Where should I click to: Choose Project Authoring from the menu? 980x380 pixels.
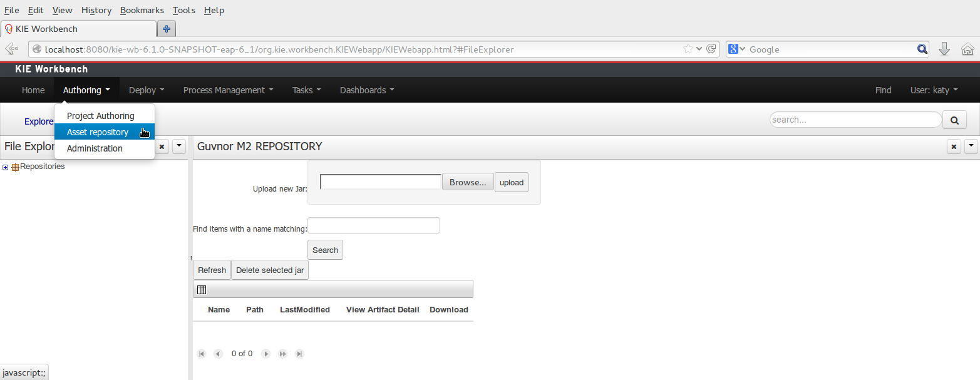pyautogui.click(x=101, y=116)
